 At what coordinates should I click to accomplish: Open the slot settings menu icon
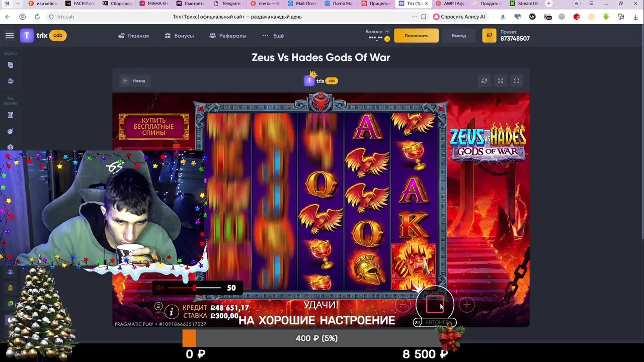[158, 306]
